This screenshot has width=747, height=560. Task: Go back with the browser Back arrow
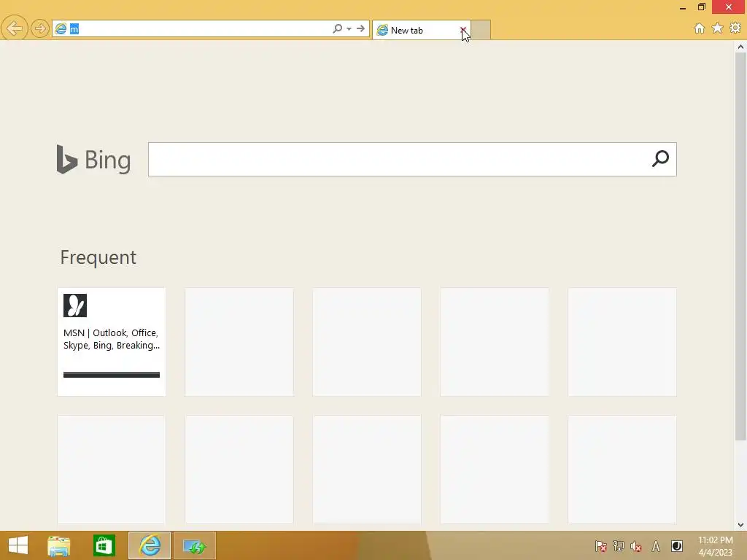point(15,28)
